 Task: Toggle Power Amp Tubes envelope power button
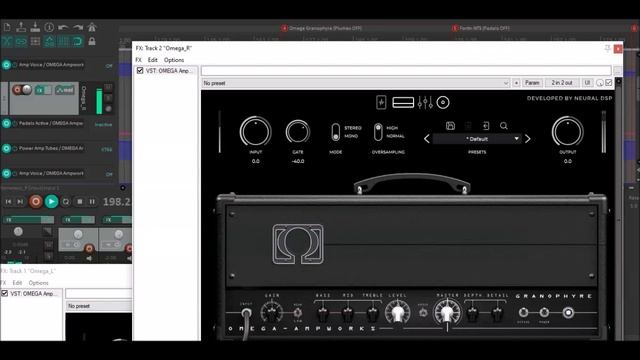click(6, 149)
